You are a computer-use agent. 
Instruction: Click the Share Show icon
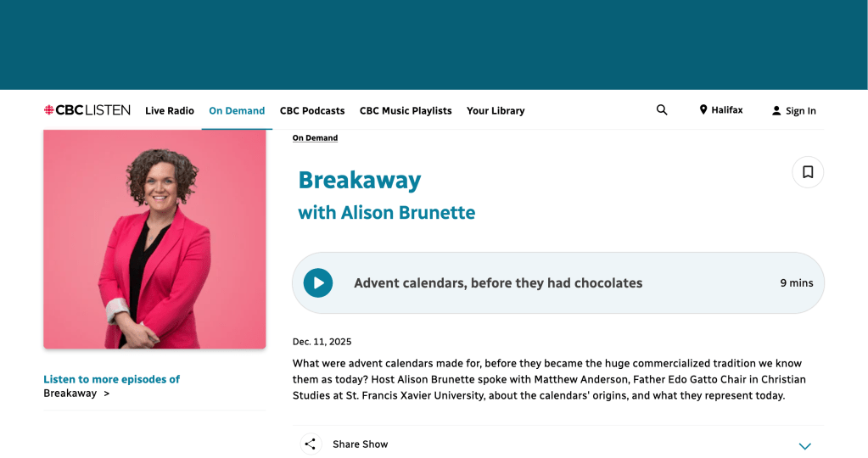coord(311,444)
